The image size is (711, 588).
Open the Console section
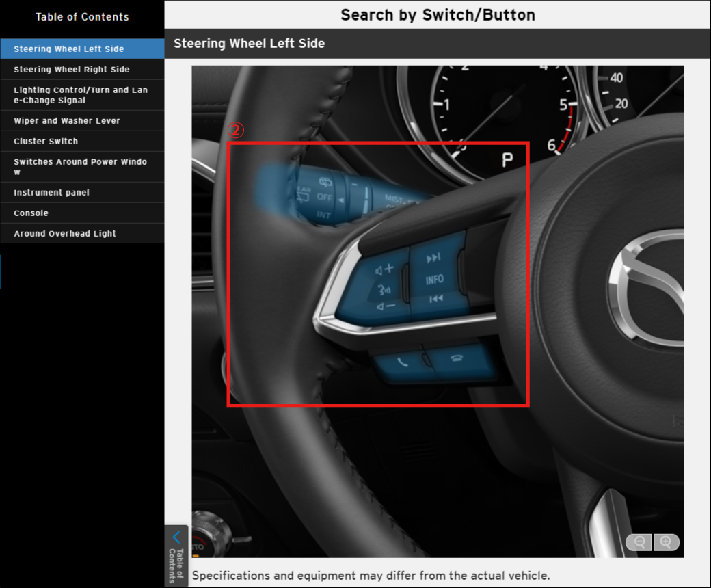point(31,213)
